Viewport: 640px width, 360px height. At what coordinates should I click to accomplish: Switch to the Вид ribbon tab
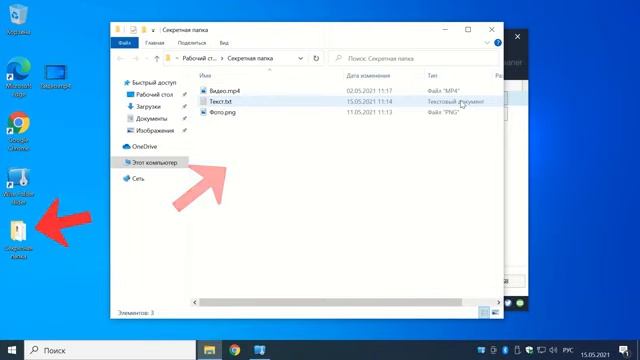(224, 43)
